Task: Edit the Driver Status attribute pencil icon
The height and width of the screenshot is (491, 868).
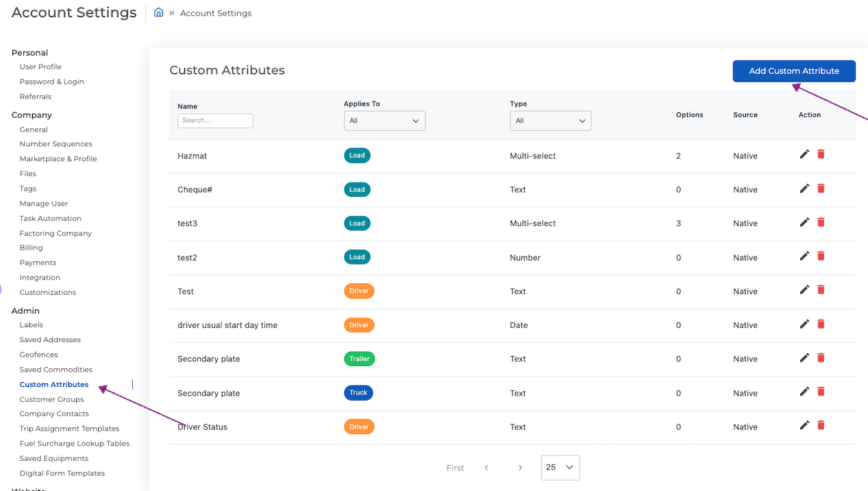Action: pos(804,425)
